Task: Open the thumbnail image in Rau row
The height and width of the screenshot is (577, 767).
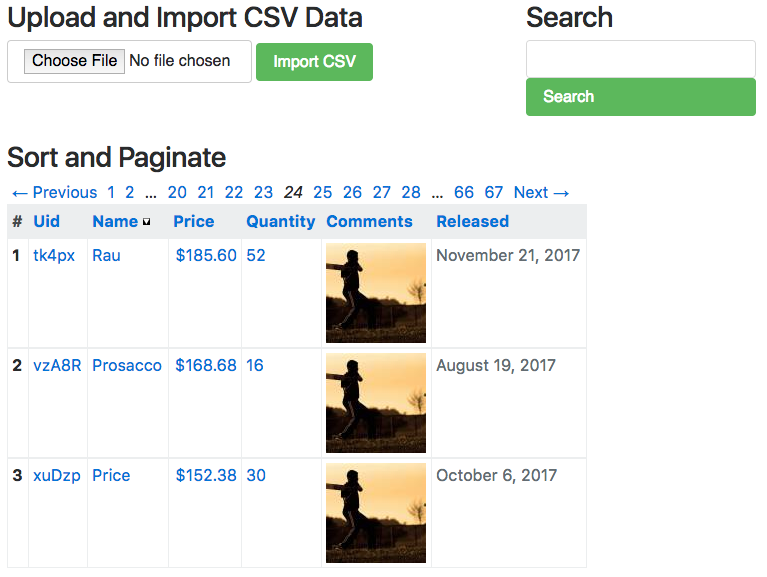Action: click(376, 293)
